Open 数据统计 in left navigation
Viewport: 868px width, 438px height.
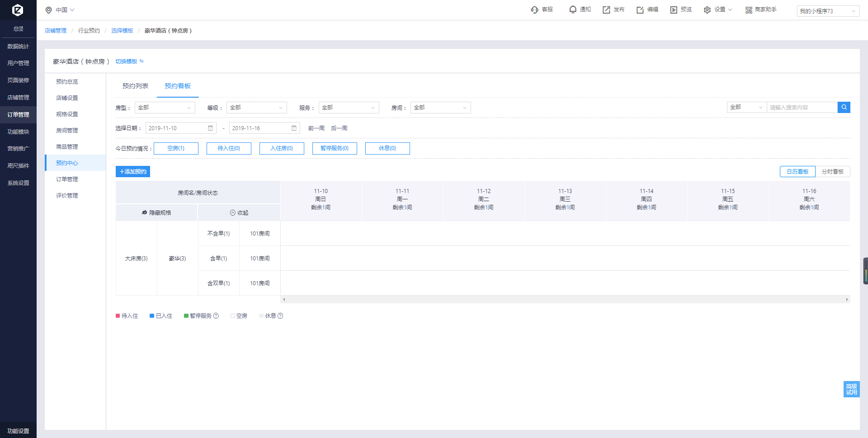coord(18,47)
